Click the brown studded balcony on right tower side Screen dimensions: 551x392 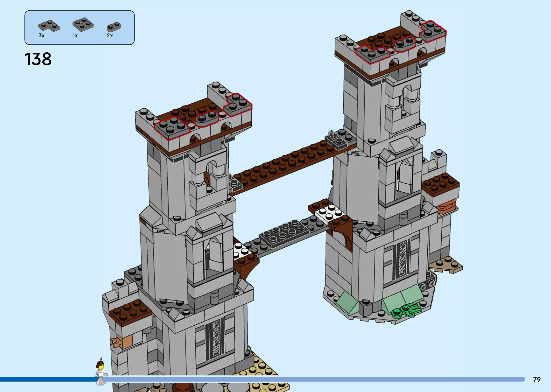click(440, 184)
